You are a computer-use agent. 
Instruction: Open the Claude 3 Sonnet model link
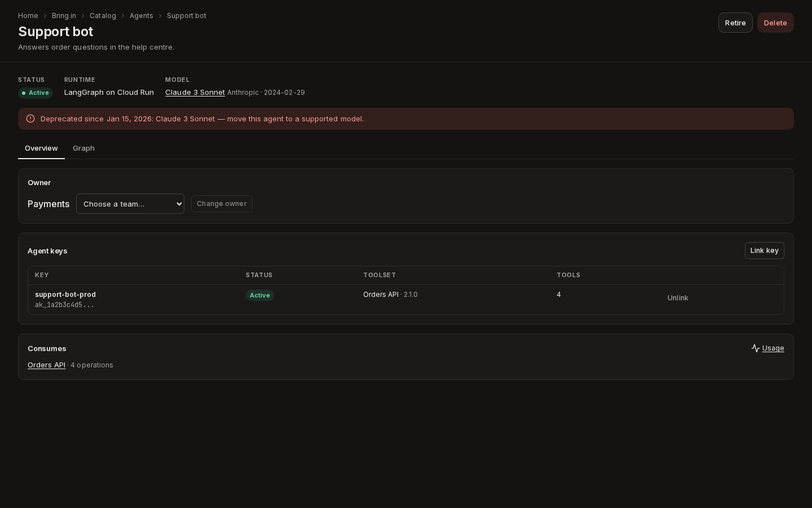[x=195, y=93]
